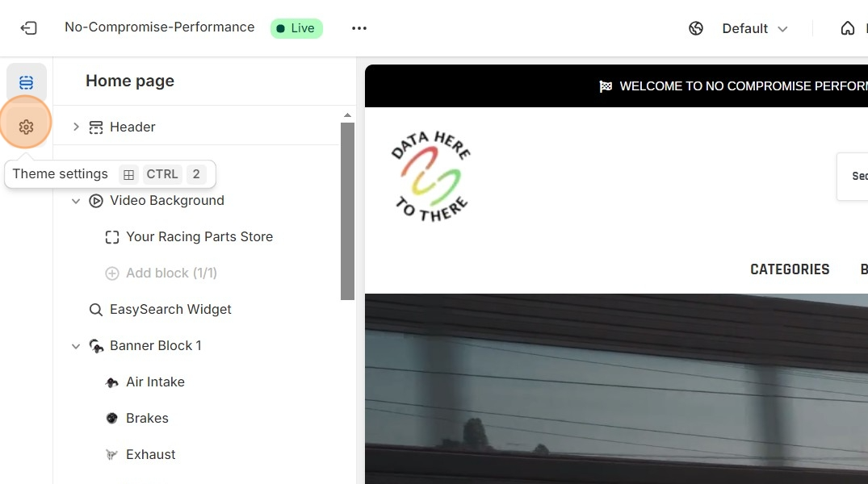Click the welcome announcement bar text
This screenshot has height=484, width=868.
(744, 86)
